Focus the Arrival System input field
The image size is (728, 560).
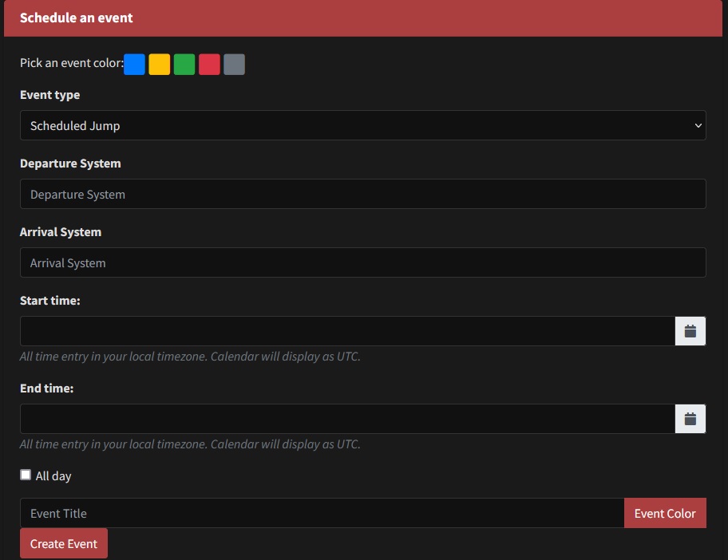(x=363, y=262)
